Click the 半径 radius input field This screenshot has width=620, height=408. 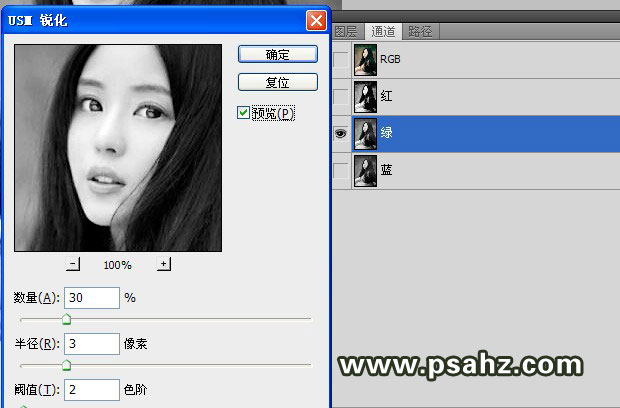click(x=91, y=343)
